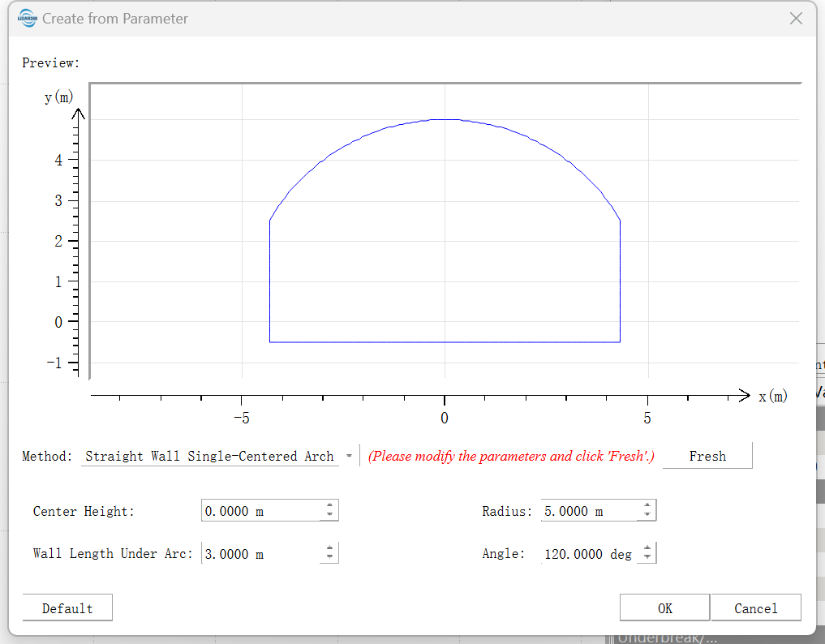Viewport: 825px width, 644px height.
Task: Click the 'Preview:' label
Action: click(x=50, y=62)
